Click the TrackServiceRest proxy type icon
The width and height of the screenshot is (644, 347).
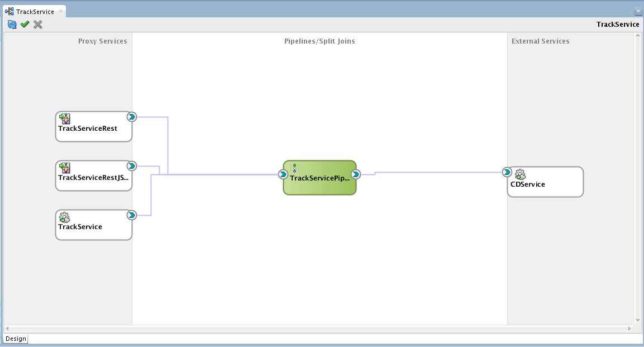[x=65, y=118]
